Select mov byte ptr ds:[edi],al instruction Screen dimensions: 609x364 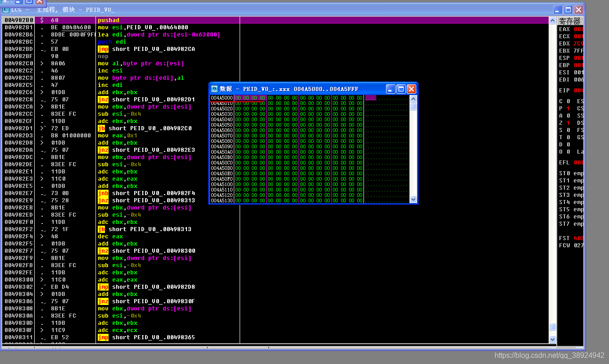click(141, 78)
